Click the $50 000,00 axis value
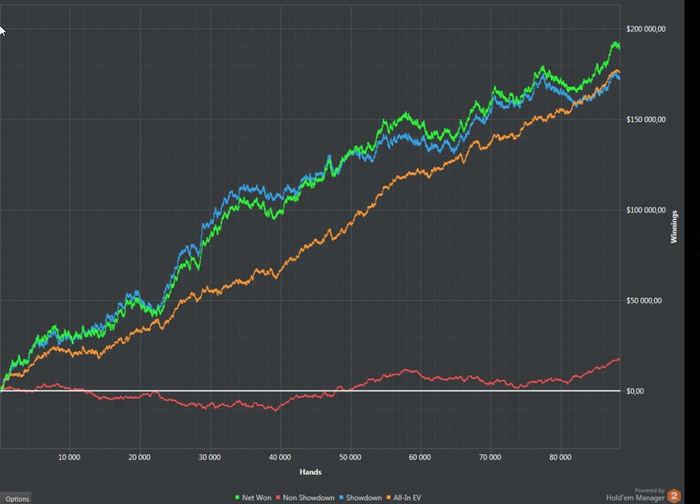The image size is (700, 504). coord(644,300)
